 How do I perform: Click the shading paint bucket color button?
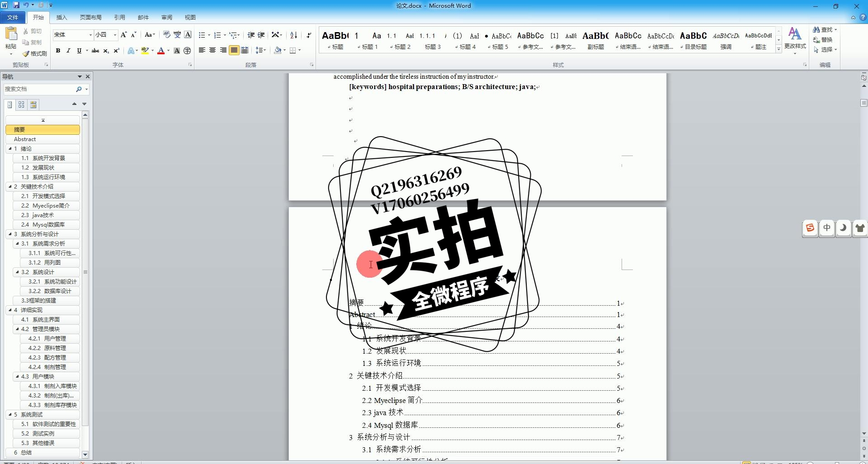pos(278,50)
